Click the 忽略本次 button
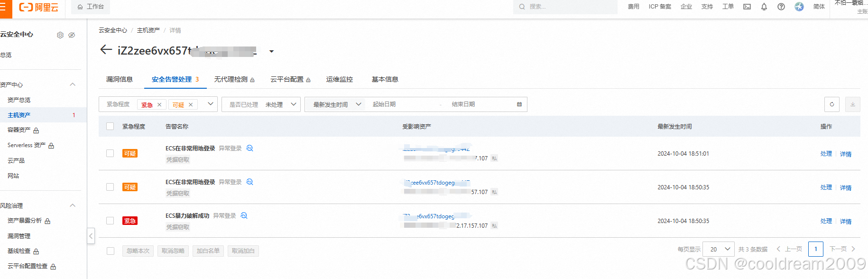The width and height of the screenshot is (868, 279). 138,251
